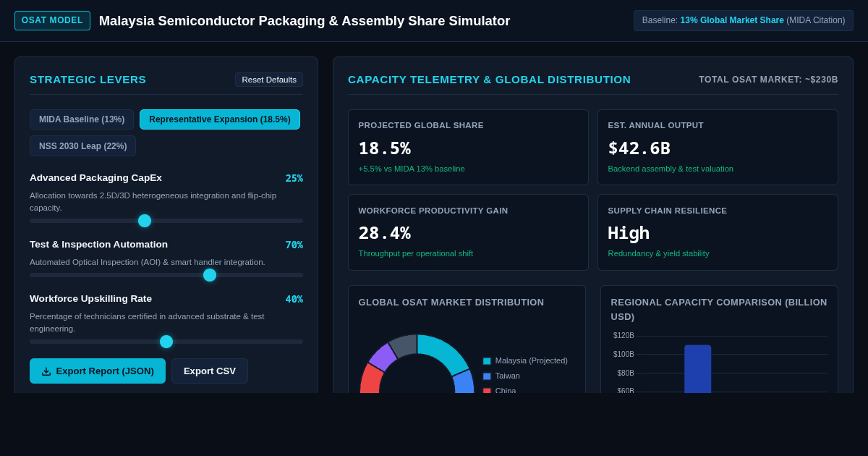The height and width of the screenshot is (456, 868).
Task: Click the $80B axis label
Action: [x=626, y=373]
